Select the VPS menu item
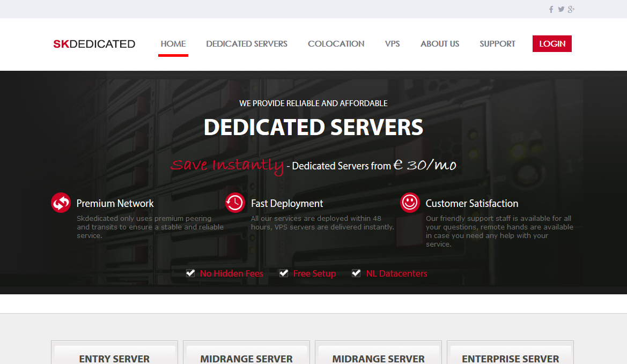627x364 pixels. [392, 44]
